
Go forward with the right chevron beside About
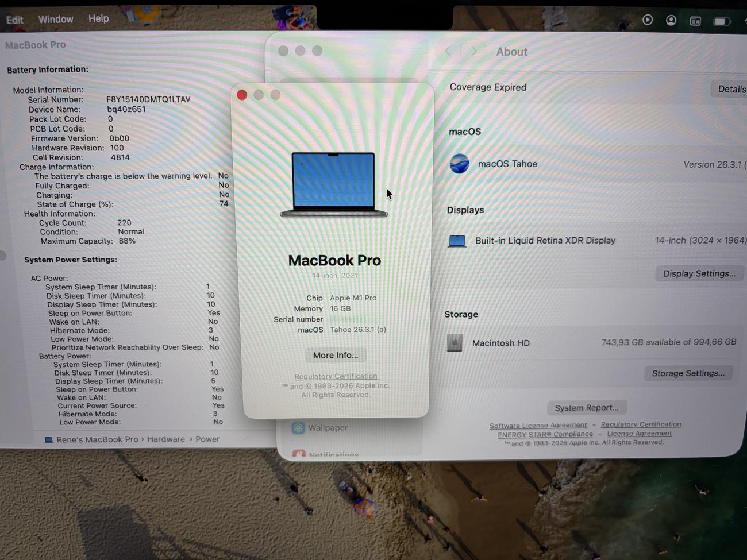tap(474, 52)
